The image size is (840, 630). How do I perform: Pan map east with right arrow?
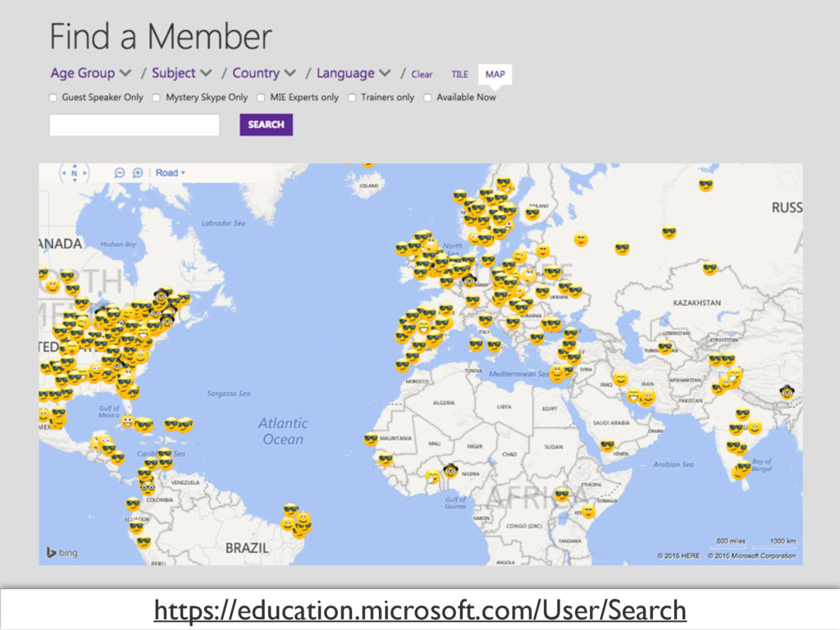tap(84, 173)
